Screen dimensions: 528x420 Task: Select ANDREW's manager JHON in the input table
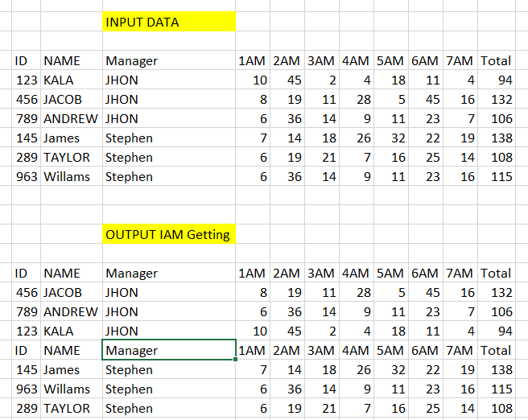169,118
